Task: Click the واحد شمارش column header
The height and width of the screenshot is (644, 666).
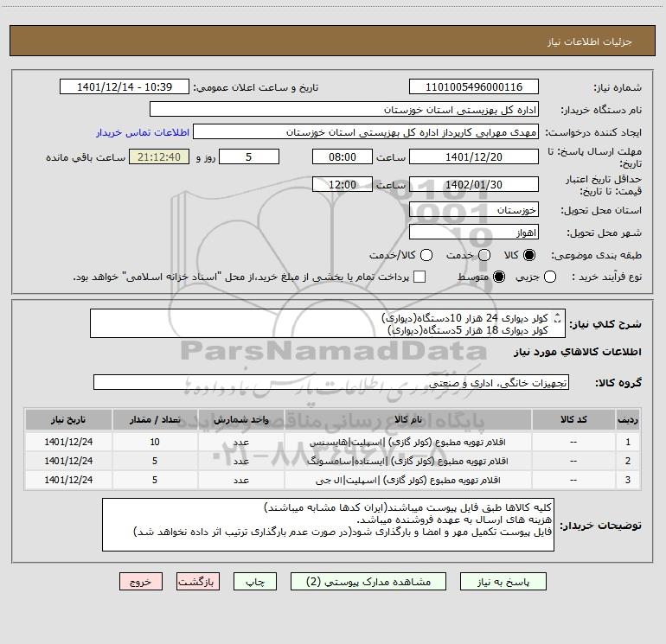Action: pos(240,419)
